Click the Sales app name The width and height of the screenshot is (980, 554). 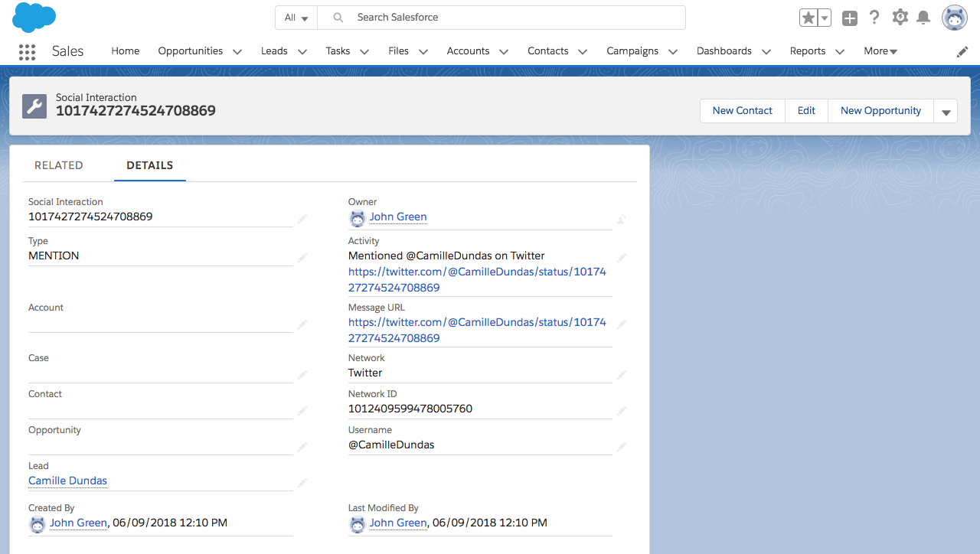(68, 51)
